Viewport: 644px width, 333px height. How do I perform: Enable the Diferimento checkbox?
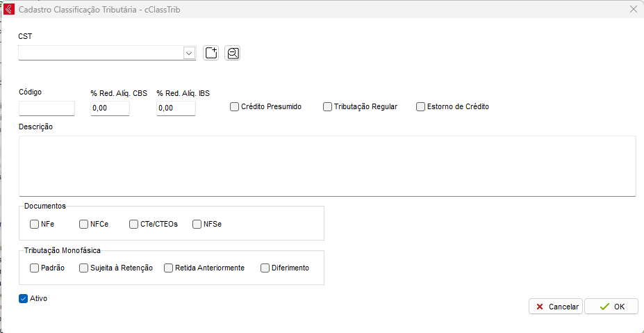pyautogui.click(x=265, y=268)
